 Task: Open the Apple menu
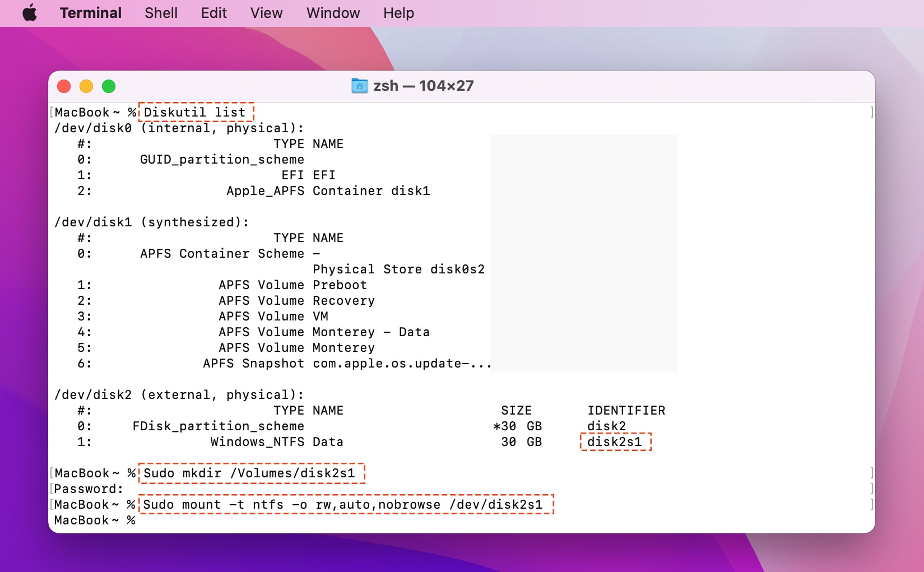click(29, 12)
